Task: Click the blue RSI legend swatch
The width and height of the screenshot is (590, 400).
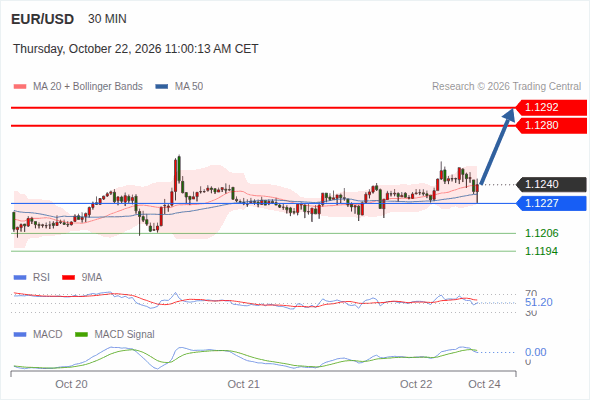Action: pos(20,278)
